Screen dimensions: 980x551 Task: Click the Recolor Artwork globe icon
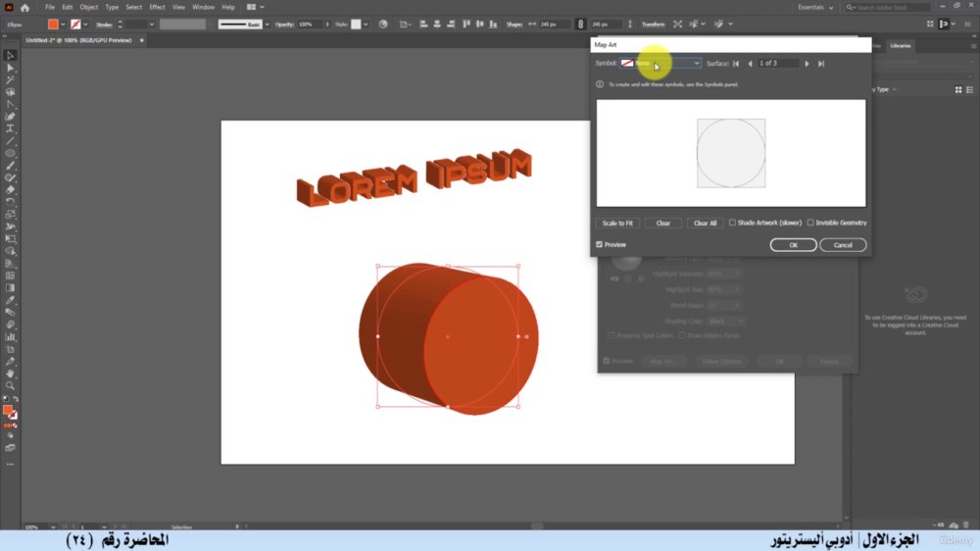coord(383,25)
